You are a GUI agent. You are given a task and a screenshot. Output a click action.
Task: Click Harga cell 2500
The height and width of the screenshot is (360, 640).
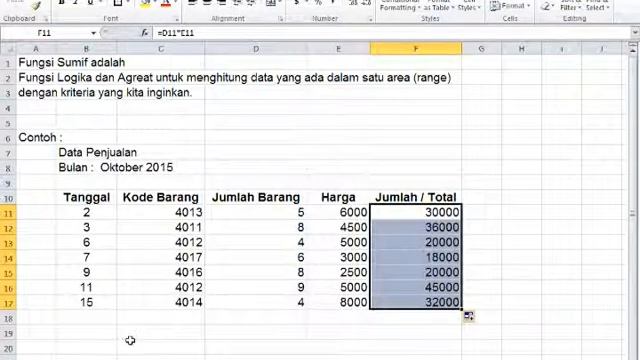click(338, 273)
